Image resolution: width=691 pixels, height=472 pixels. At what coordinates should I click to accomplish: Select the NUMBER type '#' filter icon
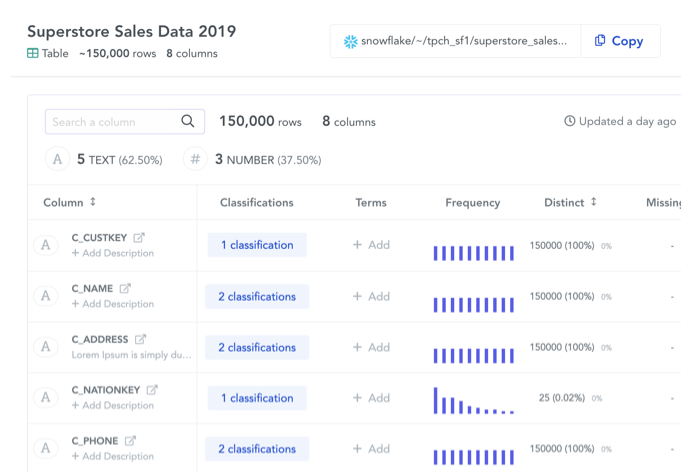(195, 159)
